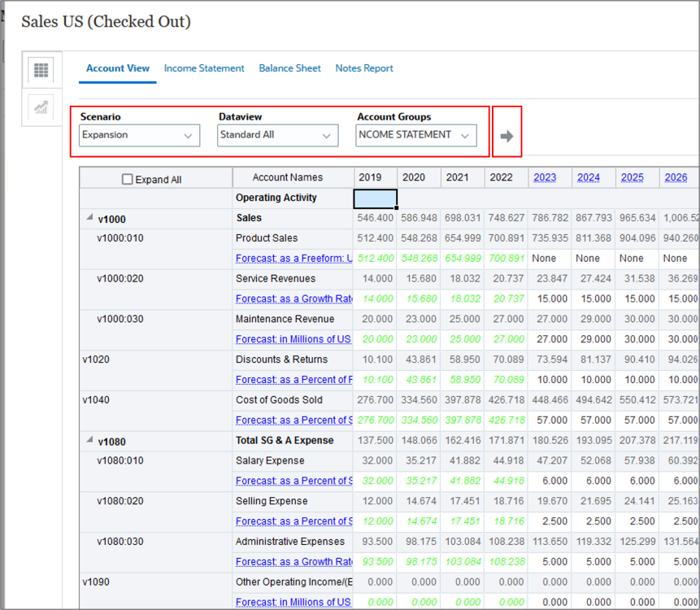Open the Account Groups dropdown

[416, 135]
